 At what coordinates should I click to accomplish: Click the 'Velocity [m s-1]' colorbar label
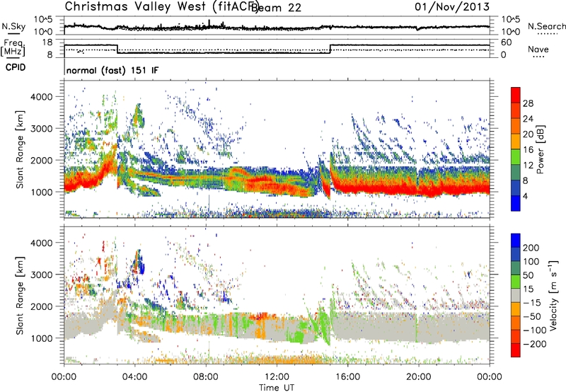tap(553, 295)
